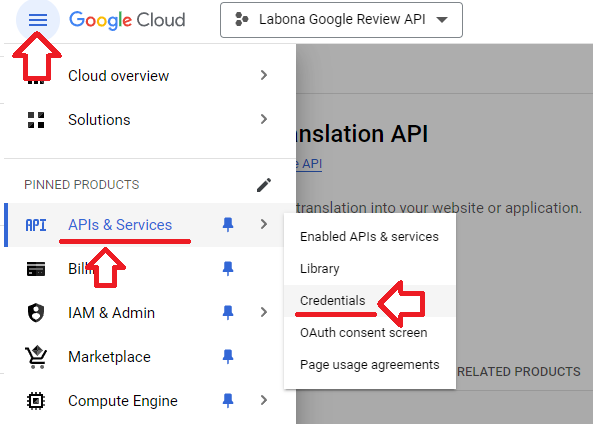Expand the Compute Engine submenu arrow
This screenshot has width=593, height=424.
coord(264,400)
